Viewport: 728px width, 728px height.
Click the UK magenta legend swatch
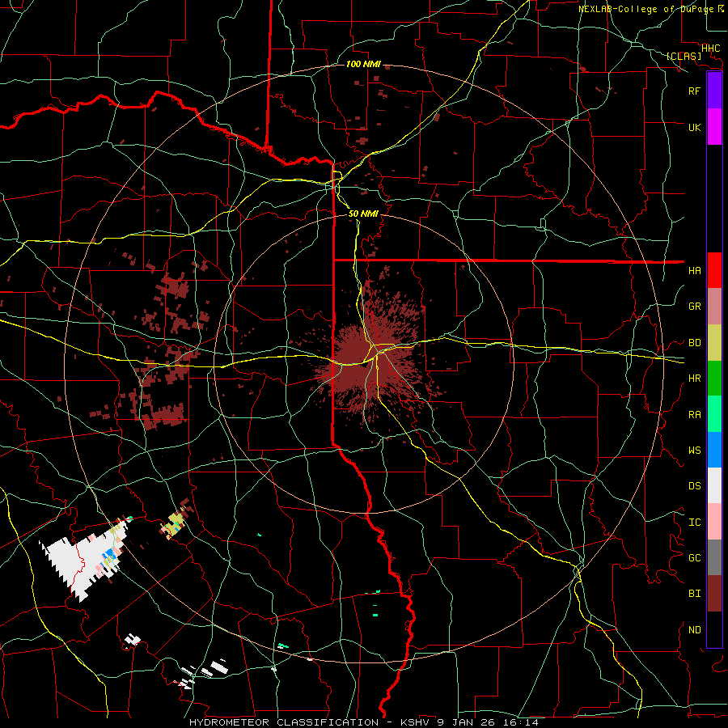tap(714, 126)
